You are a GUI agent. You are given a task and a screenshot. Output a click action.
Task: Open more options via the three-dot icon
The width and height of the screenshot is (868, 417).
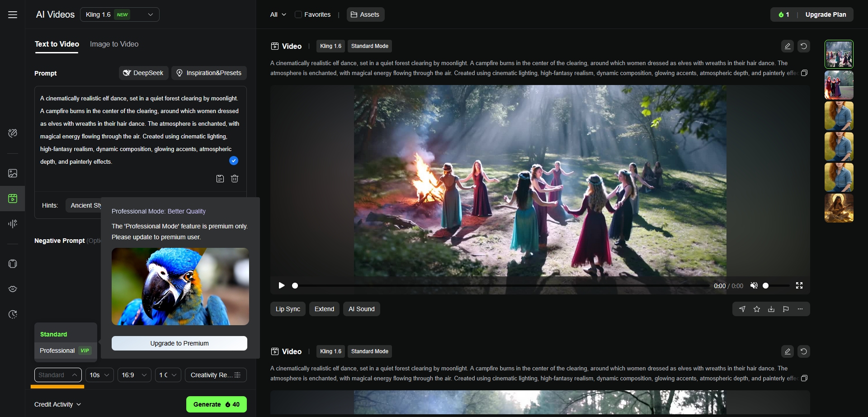(x=800, y=309)
